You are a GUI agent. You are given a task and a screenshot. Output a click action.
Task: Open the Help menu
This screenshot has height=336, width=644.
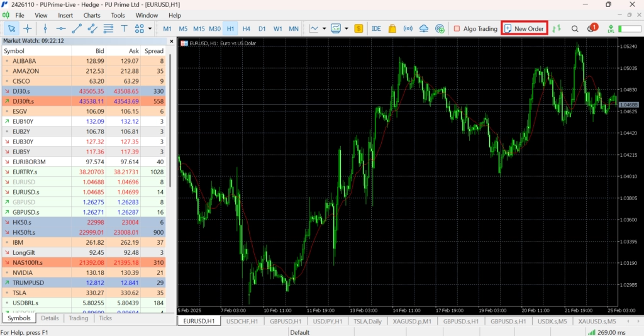tap(175, 15)
